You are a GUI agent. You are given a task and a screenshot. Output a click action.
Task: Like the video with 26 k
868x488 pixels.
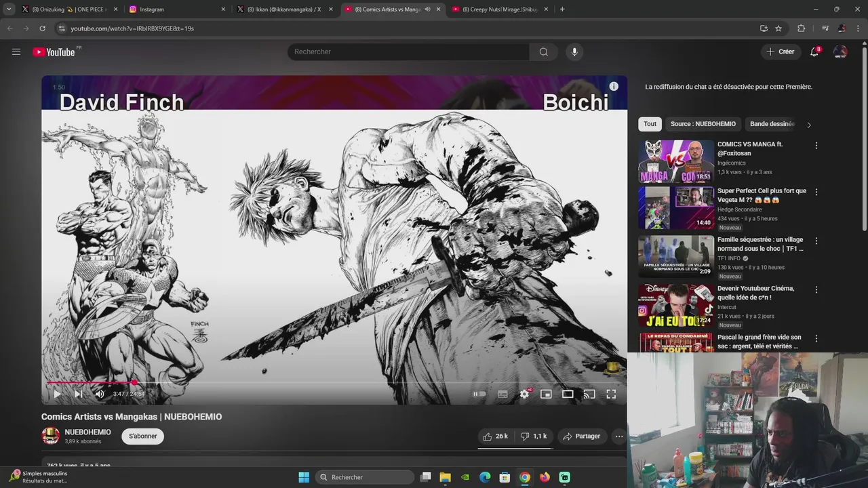tap(494, 436)
